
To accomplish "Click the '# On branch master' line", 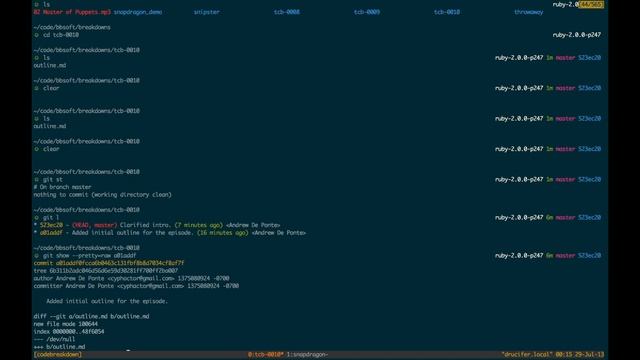I will (x=62, y=187).
